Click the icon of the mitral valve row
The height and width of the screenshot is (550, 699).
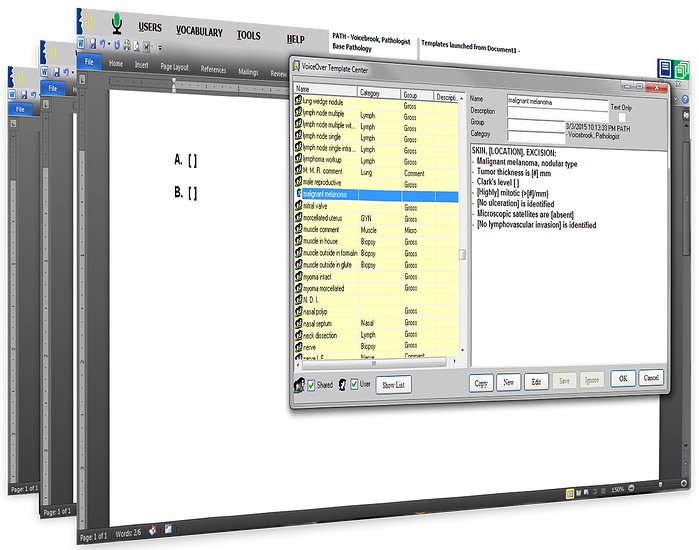(x=299, y=205)
